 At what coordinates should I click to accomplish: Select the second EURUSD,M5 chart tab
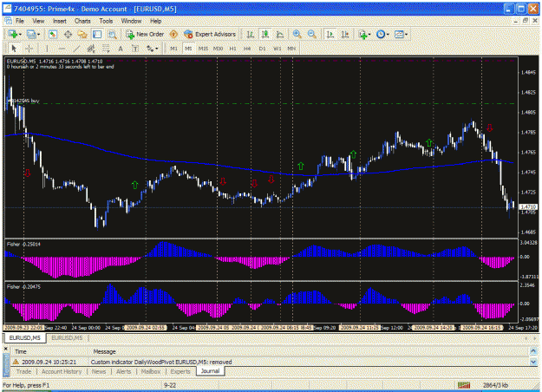pyautogui.click(x=67, y=337)
